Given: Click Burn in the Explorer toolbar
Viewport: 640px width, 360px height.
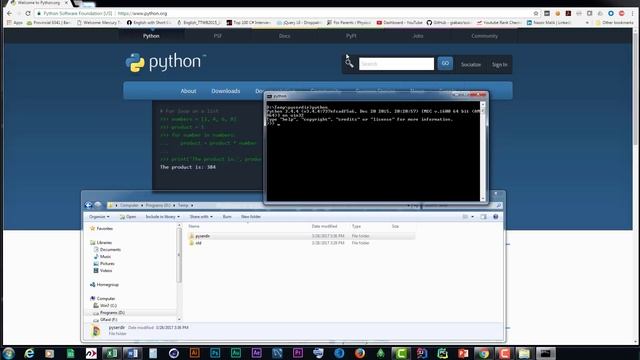Looking at the screenshot, I should 227,217.
